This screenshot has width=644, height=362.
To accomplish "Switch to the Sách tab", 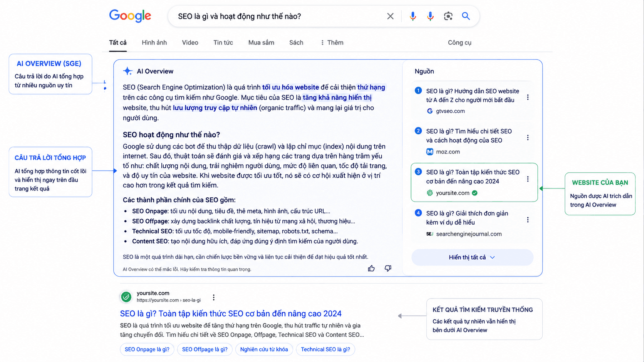I will [296, 43].
